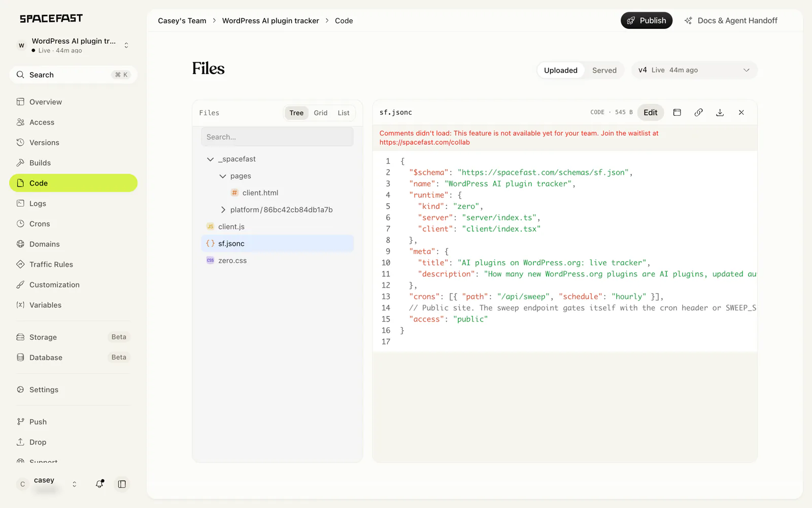The image size is (812, 508).
Task: Select the Tree view mode
Action: [x=296, y=113]
